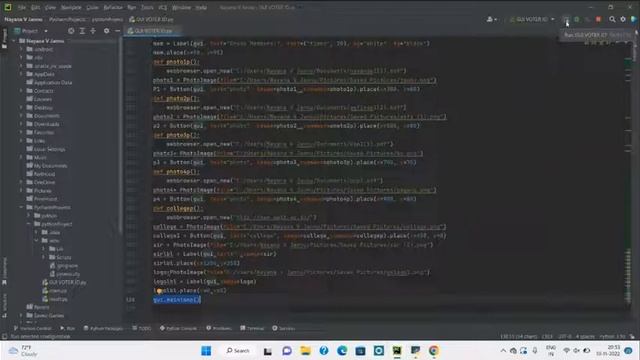Expand the Documents folder
This screenshot has height=360, width=640.
click(x=21, y=116)
